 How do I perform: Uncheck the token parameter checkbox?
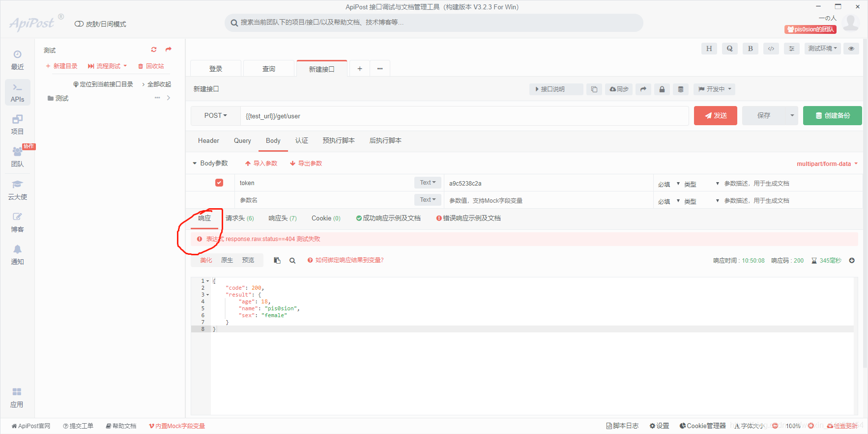coord(219,183)
